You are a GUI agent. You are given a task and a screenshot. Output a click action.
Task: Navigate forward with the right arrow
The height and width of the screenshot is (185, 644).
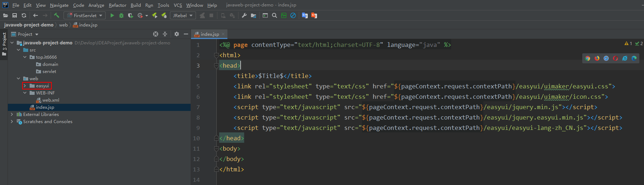pos(45,15)
